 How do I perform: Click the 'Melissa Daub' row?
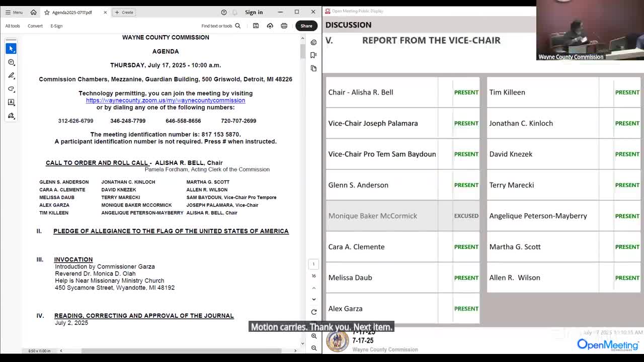(403, 278)
